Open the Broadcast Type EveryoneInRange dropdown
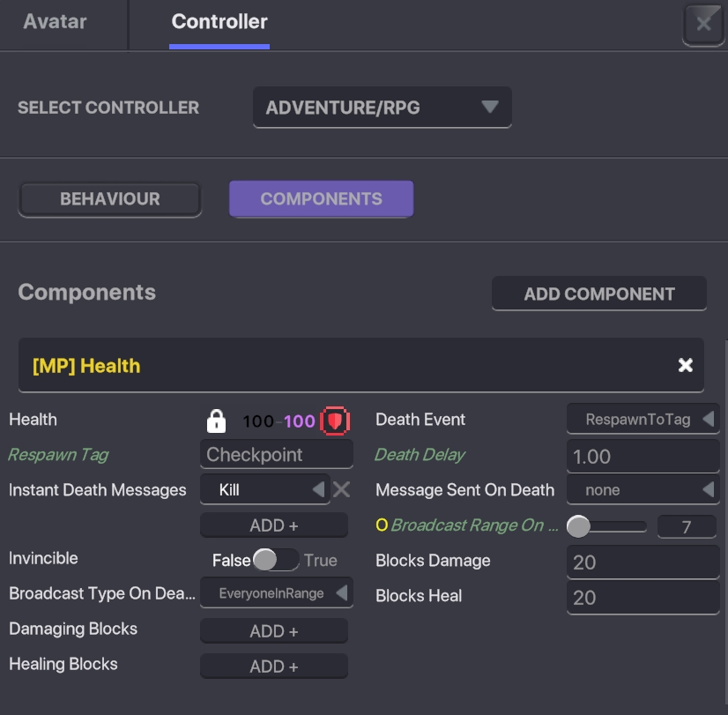728x715 pixels. 276,593
